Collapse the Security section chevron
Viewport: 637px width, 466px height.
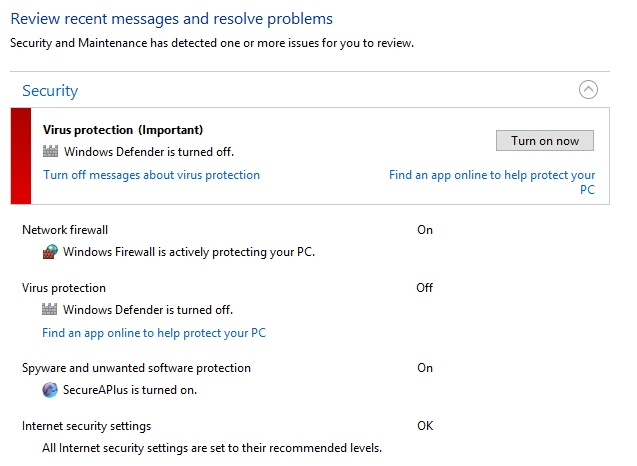coord(588,90)
